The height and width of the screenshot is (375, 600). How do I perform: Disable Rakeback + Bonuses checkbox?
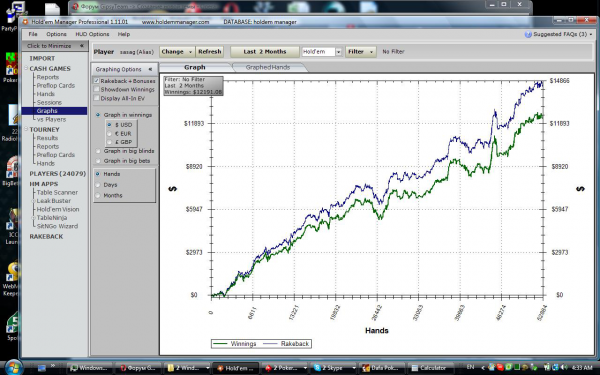tap(97, 81)
